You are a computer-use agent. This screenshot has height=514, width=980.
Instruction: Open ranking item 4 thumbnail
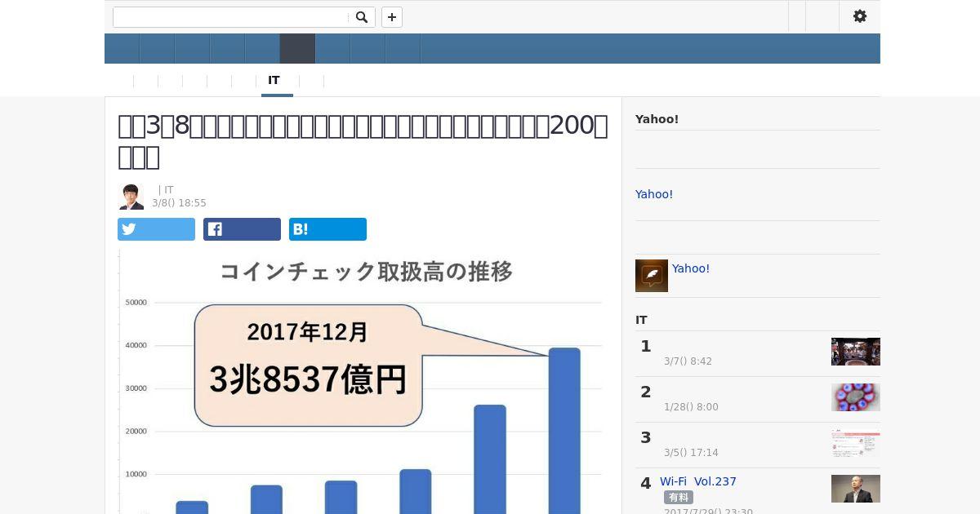[x=856, y=489]
